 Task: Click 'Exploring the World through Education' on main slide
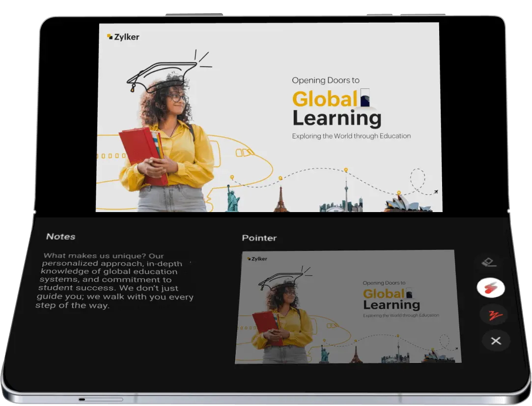(351, 136)
